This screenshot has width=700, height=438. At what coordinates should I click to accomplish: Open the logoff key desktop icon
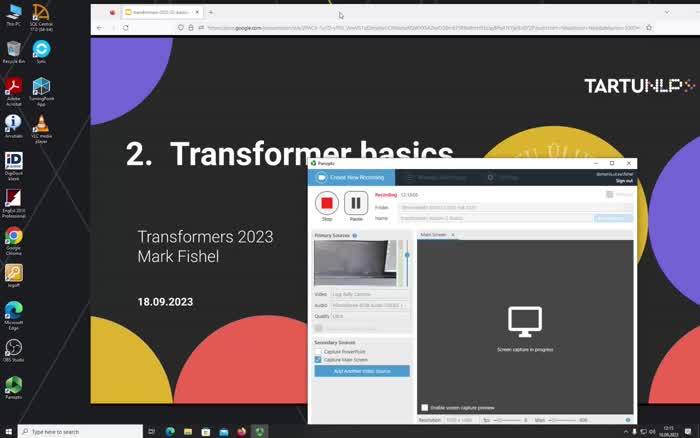click(x=13, y=275)
